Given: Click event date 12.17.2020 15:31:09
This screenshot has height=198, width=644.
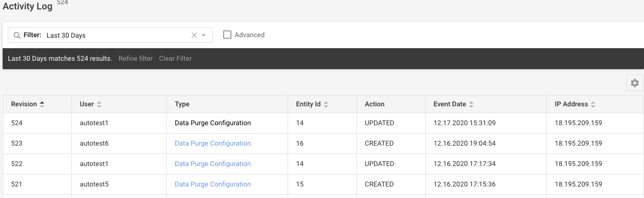Looking at the screenshot, I should 464,123.
